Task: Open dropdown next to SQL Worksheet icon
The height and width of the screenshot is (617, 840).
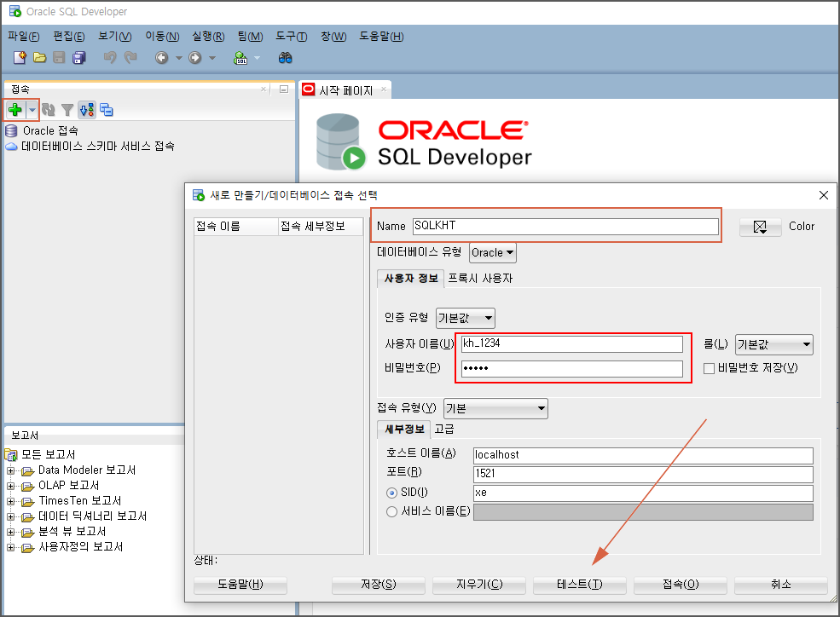Action: point(257,58)
